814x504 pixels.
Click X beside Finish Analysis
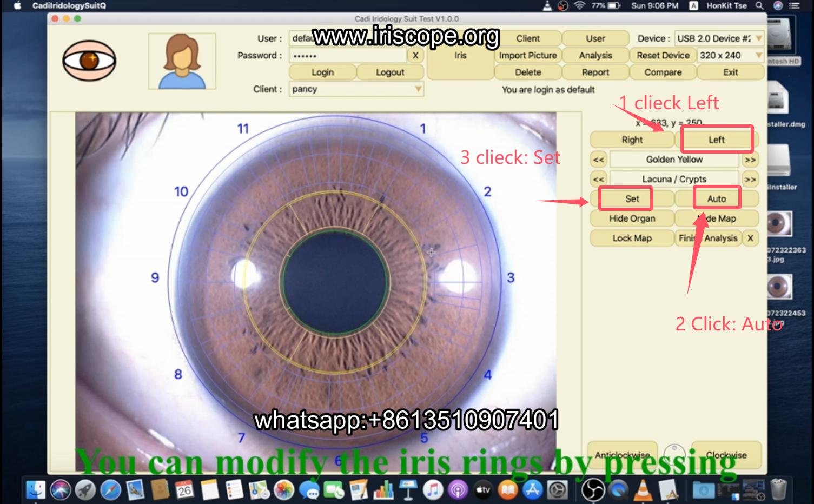750,238
